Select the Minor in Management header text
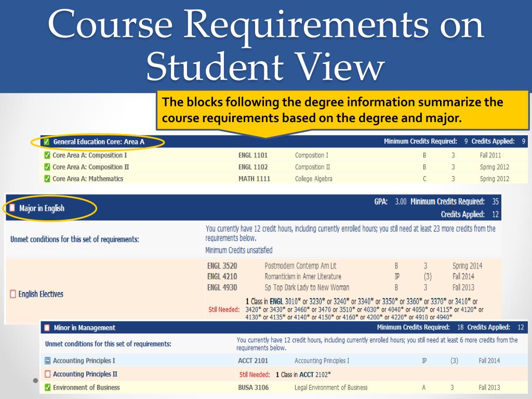The image size is (532, 399). [85, 328]
